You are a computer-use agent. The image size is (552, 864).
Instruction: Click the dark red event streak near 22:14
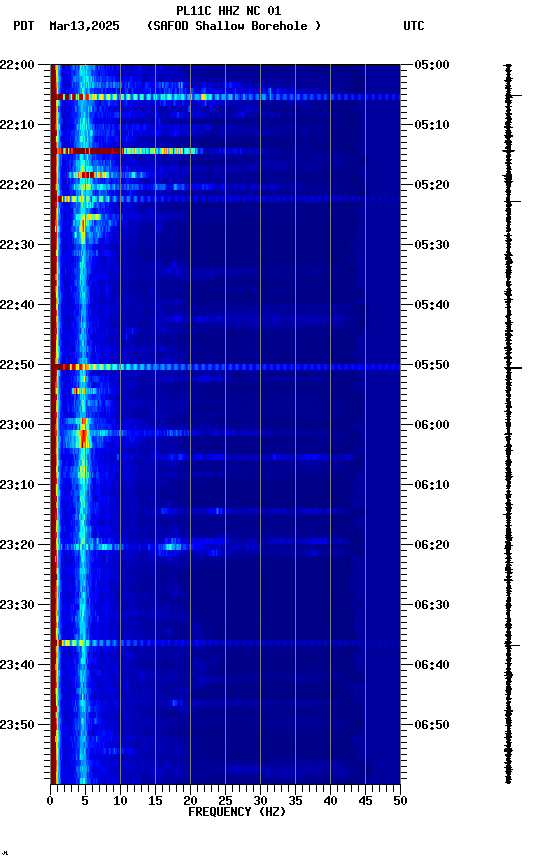tap(127, 151)
